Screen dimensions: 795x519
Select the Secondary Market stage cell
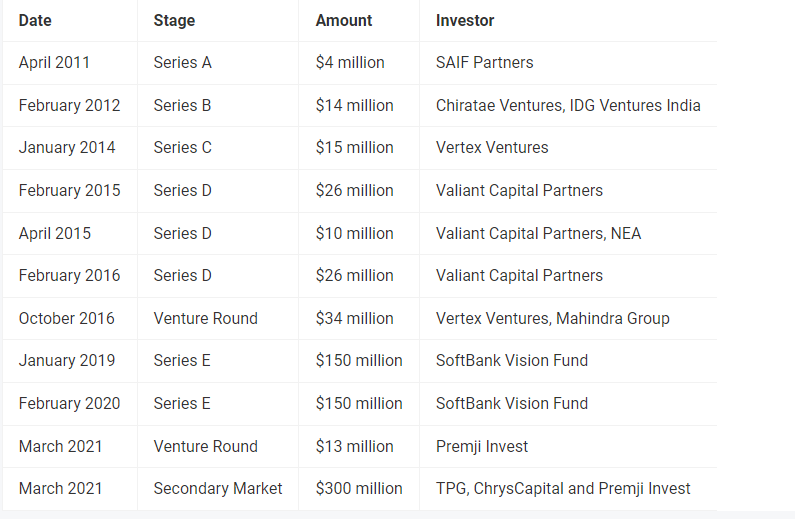pos(218,488)
